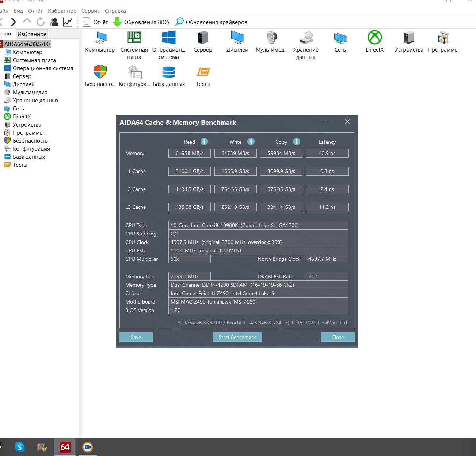Click the graph chart toolbar icon
The height and width of the screenshot is (456, 476).
tap(68, 22)
